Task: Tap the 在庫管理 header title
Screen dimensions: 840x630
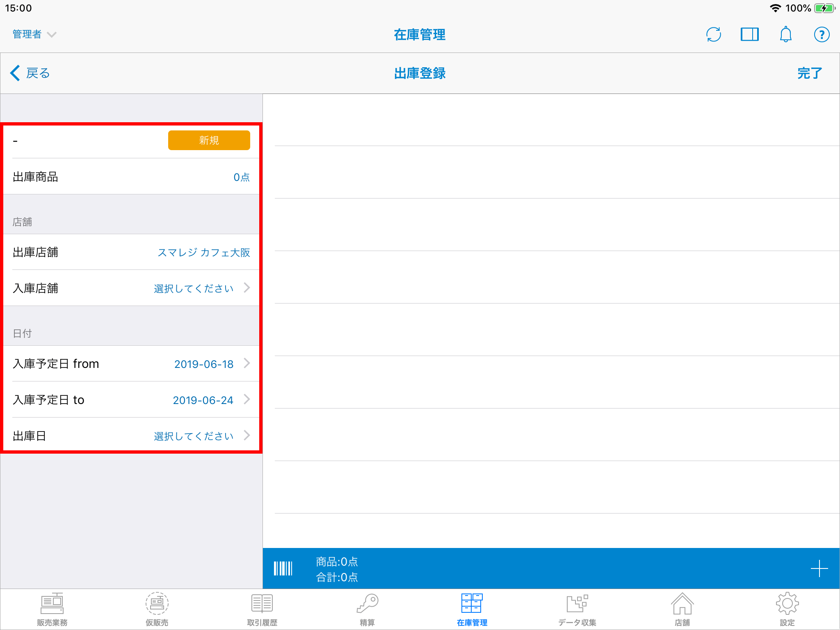Action: pyautogui.click(x=420, y=34)
